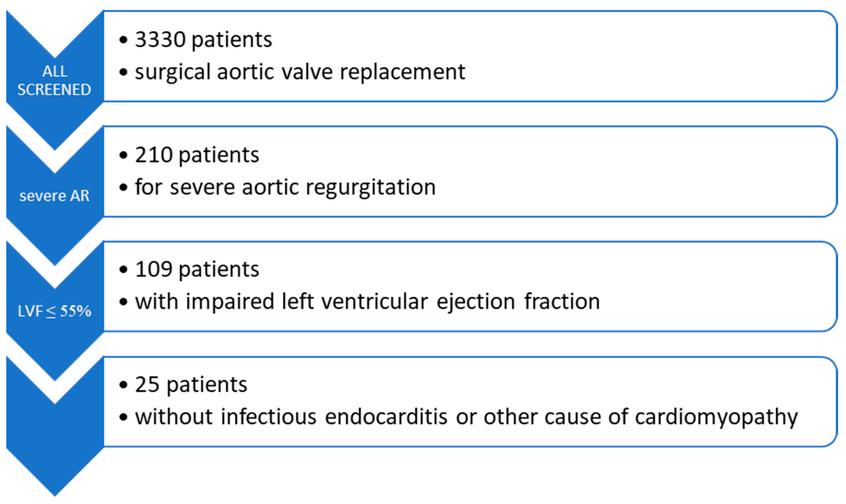The height and width of the screenshot is (504, 846).
Task: Click the bullet before "3330 patients"
Action: pos(123,40)
